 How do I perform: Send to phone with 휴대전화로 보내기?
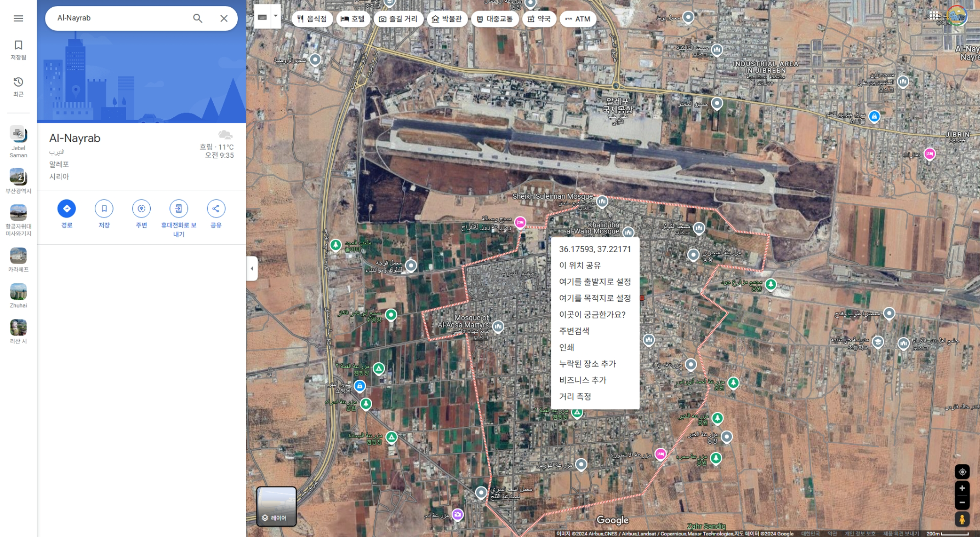pyautogui.click(x=179, y=218)
